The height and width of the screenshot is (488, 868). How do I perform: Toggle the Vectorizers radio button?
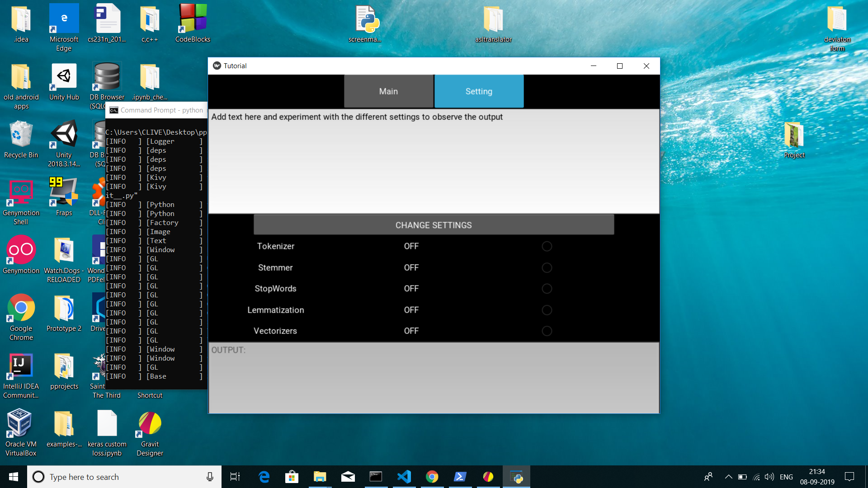pos(547,331)
